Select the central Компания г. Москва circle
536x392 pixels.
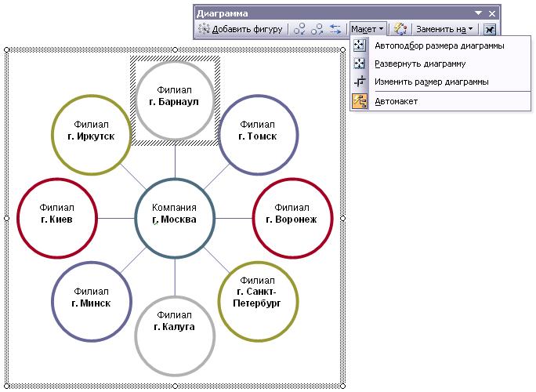pos(175,218)
